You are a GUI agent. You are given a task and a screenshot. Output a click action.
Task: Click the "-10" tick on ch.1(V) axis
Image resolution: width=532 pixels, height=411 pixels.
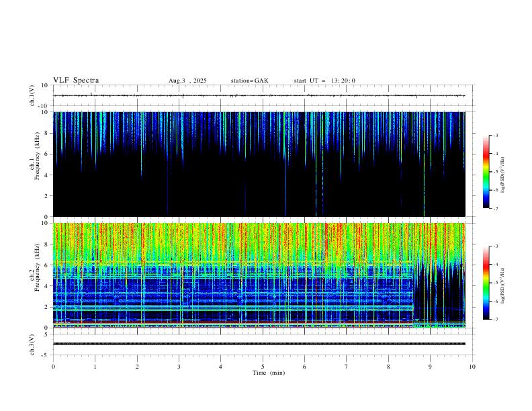[44, 106]
